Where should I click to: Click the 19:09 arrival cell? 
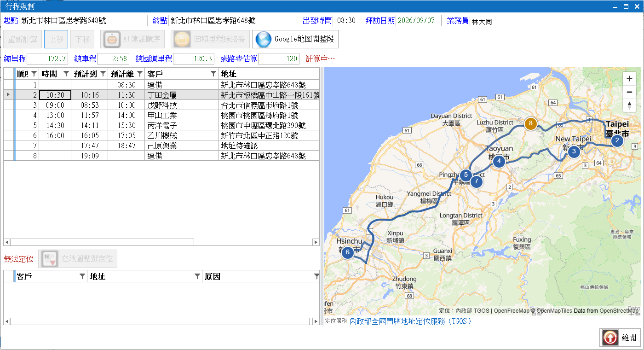[90, 156]
